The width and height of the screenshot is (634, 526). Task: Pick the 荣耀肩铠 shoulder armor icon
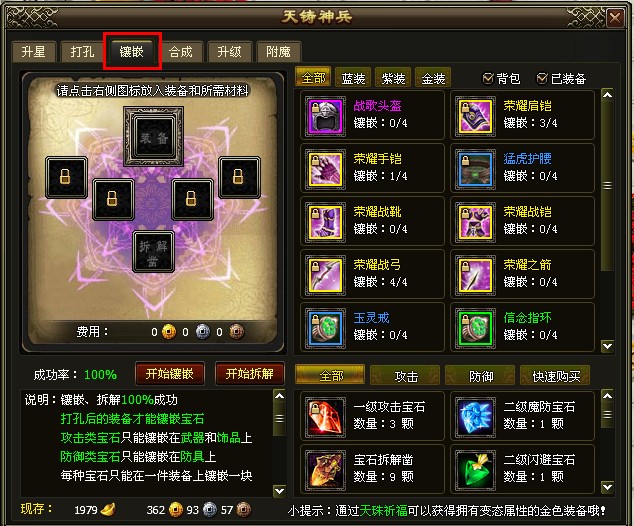click(475, 116)
